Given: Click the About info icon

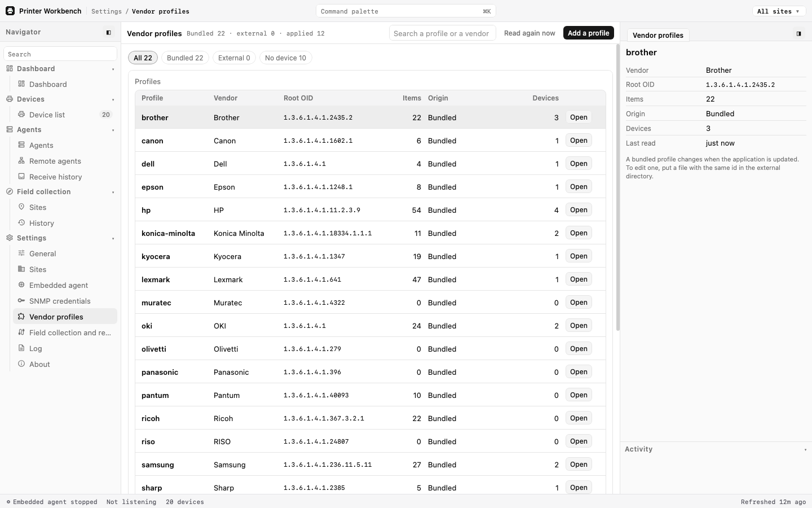Looking at the screenshot, I should point(21,364).
